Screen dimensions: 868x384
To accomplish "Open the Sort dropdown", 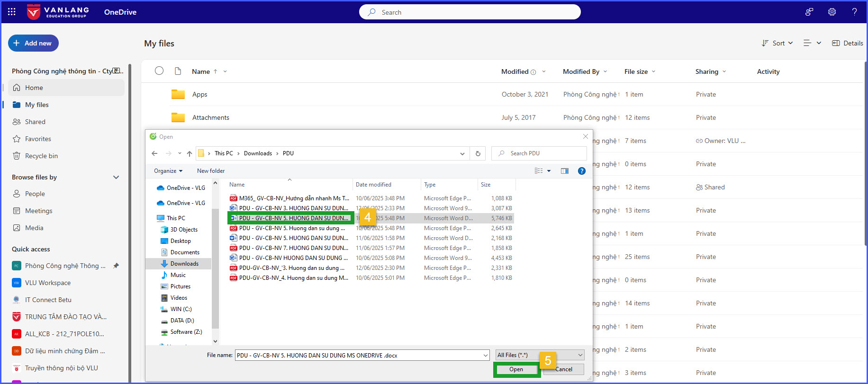I will [x=777, y=43].
